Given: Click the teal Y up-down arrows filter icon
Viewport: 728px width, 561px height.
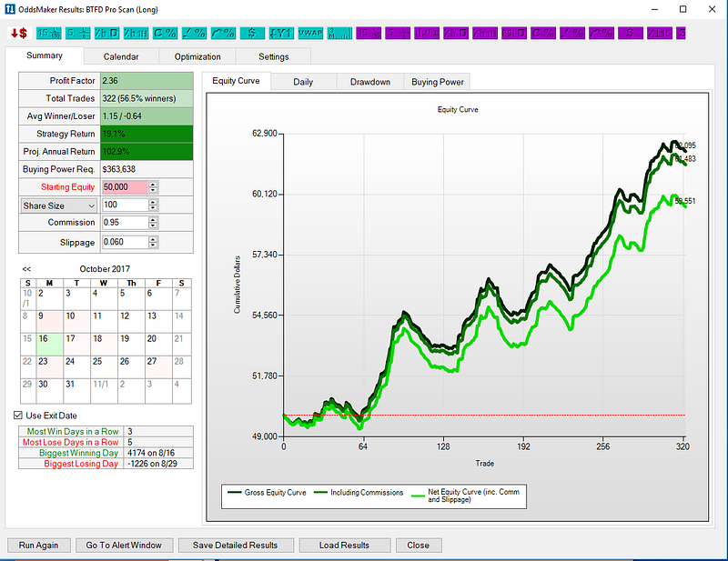Looking at the screenshot, I should tap(281, 34).
